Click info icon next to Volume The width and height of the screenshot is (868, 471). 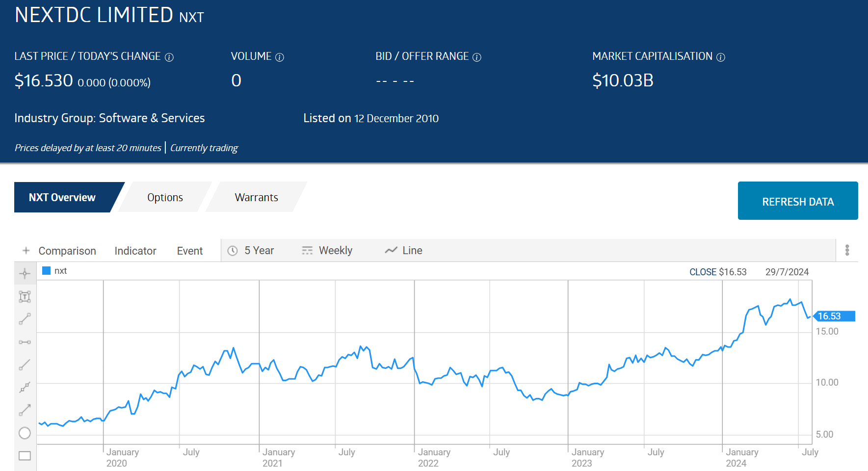(280, 57)
